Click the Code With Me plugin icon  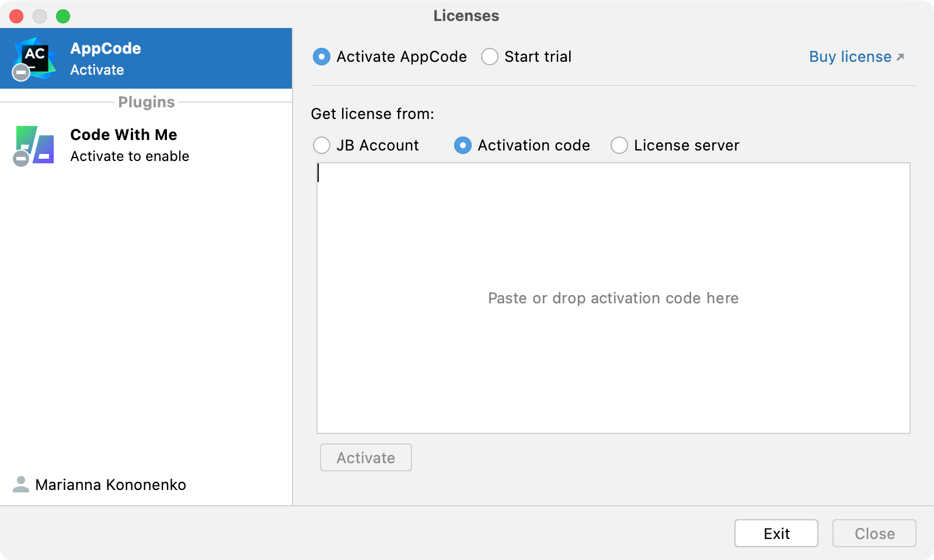(x=33, y=145)
